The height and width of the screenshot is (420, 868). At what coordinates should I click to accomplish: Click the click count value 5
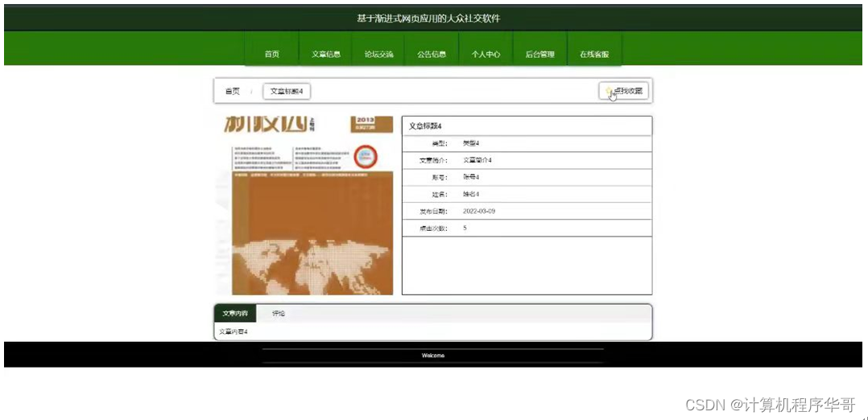pyautogui.click(x=465, y=228)
